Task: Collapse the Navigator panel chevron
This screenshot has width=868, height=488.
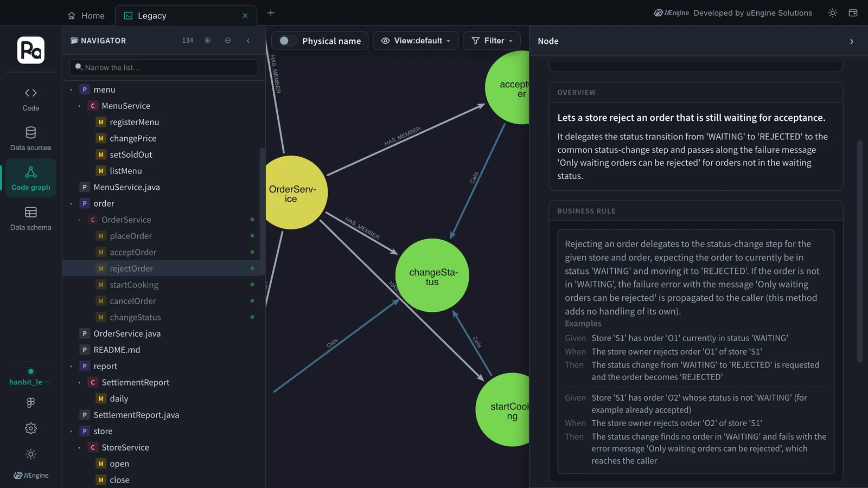Action: [248, 41]
